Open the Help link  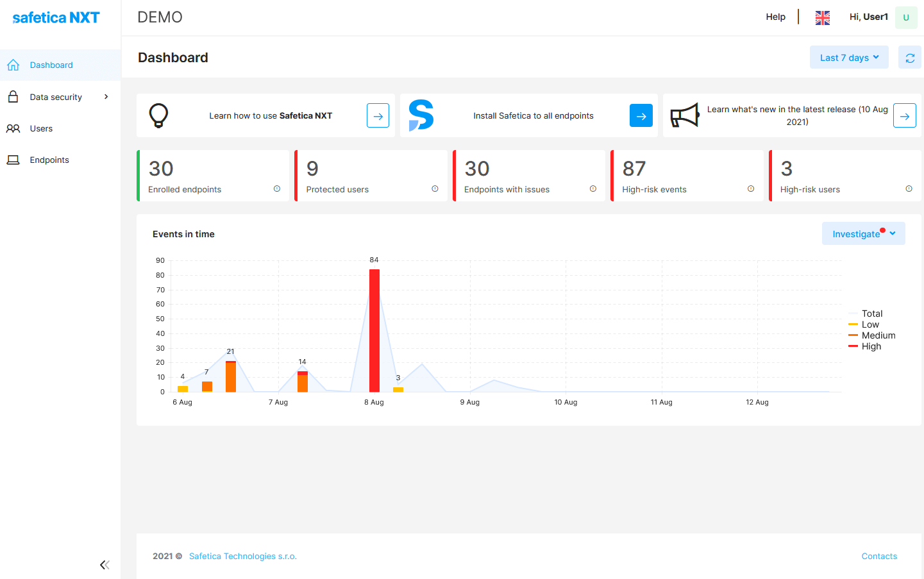point(775,17)
